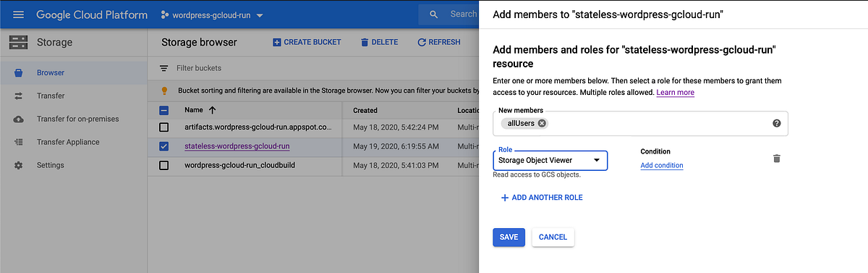Screen dimensions: 868x273
Task: Open the hamburger navigation menu
Action: point(19,14)
